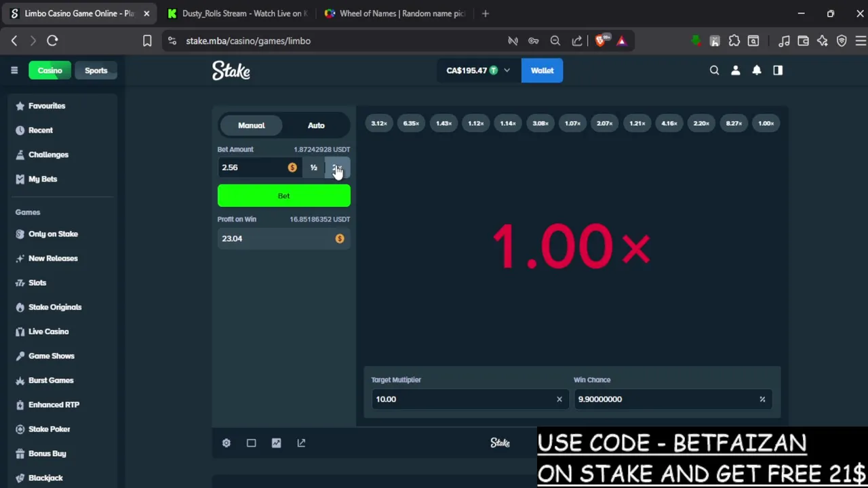Click the Bet Amount input field

[260, 167]
